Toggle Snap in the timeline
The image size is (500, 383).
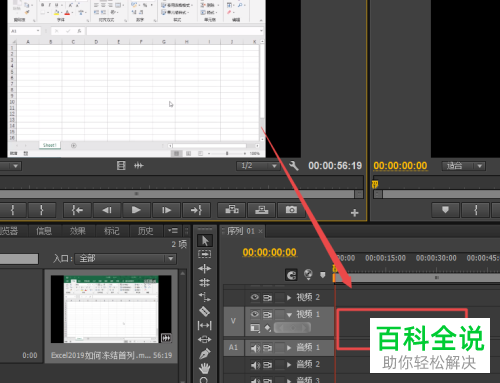pos(291,275)
